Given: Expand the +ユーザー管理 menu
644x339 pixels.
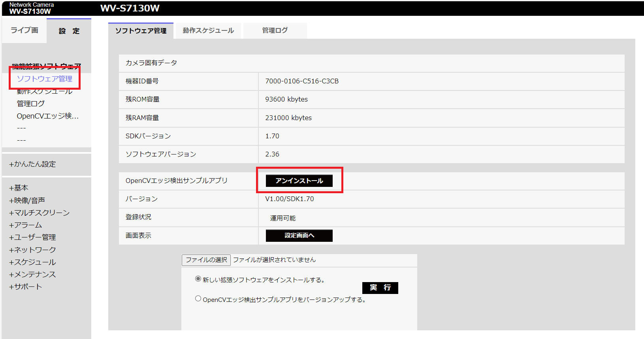Looking at the screenshot, I should coord(32,237).
